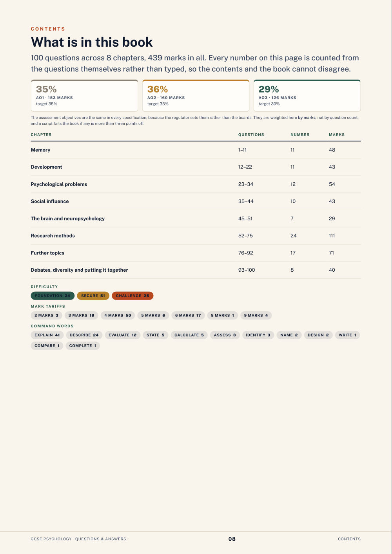Viewport: 392px width, 554px height.
Task: Click the Identify 3 command word chip
Action: [x=258, y=335]
